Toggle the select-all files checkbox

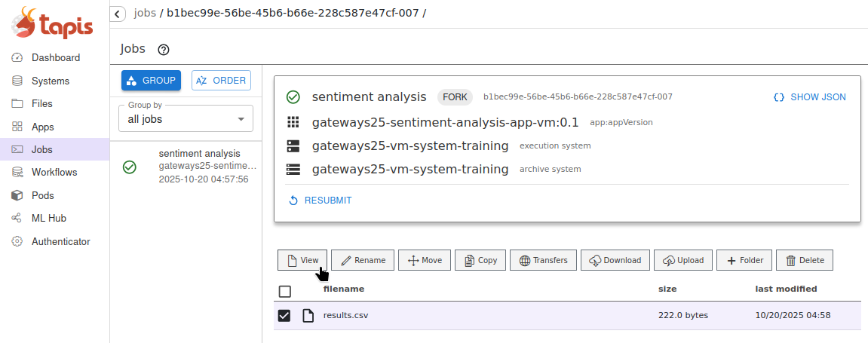[x=284, y=291]
